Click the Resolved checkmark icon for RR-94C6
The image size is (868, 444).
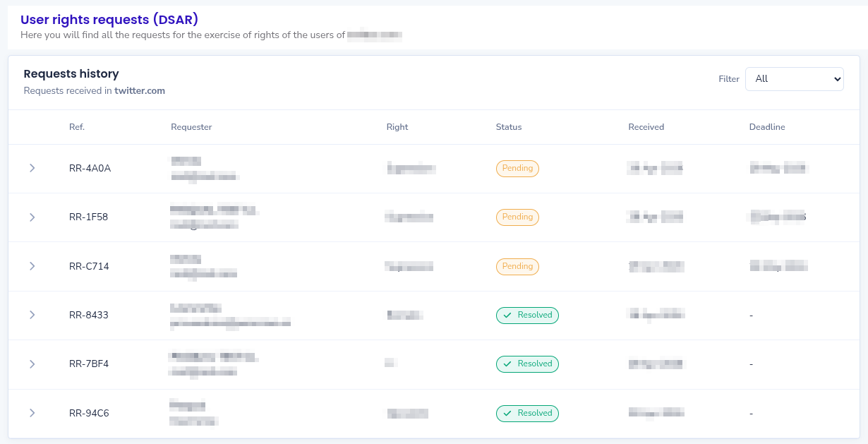[507, 414]
